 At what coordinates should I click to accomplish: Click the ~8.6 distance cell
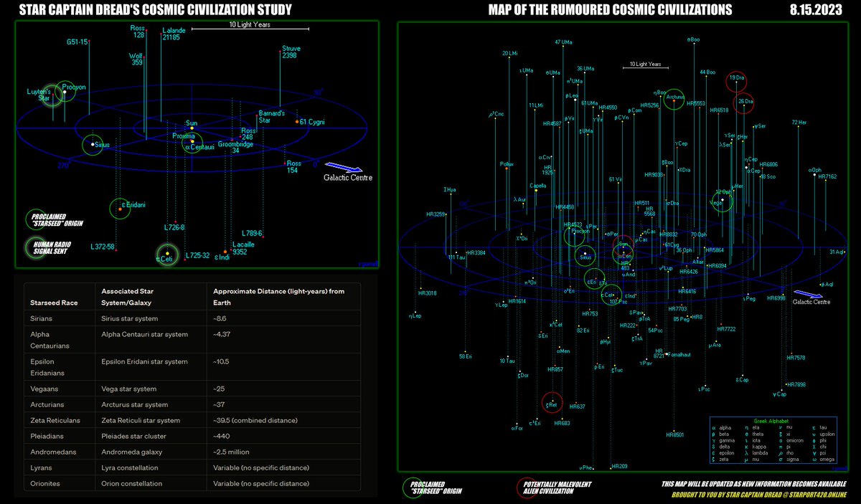pos(221,318)
